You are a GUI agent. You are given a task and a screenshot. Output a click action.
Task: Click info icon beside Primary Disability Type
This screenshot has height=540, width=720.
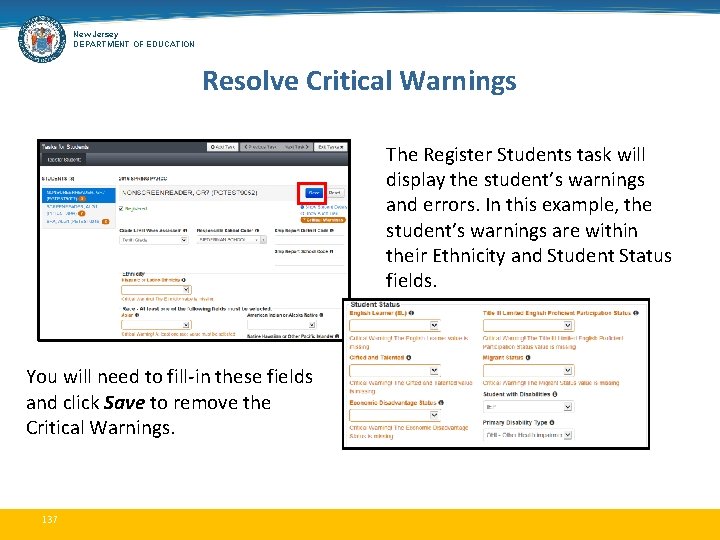tap(552, 422)
